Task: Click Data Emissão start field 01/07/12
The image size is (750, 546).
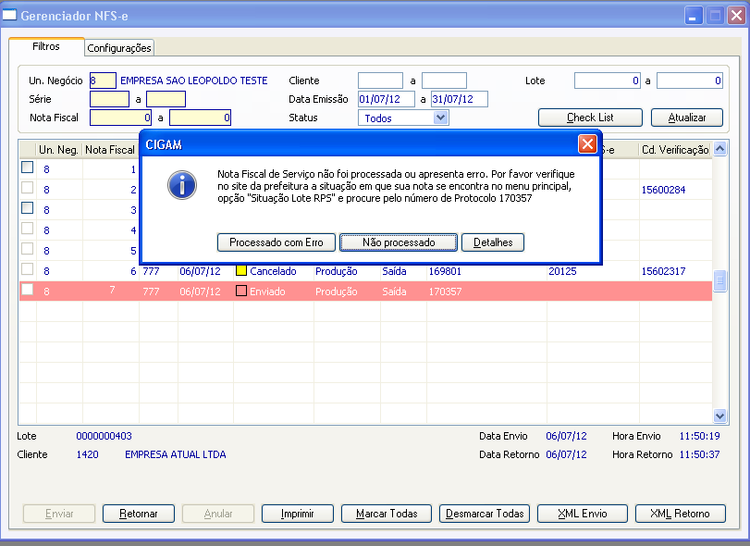Action: 386,99
